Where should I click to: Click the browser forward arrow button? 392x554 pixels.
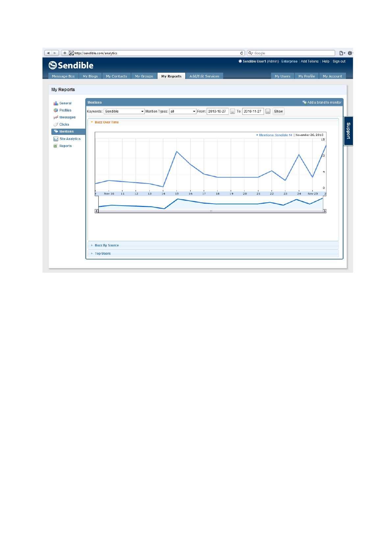(55, 53)
